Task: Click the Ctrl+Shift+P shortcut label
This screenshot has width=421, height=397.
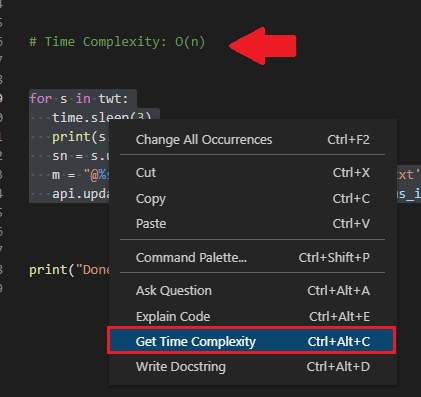Action: tap(334, 257)
